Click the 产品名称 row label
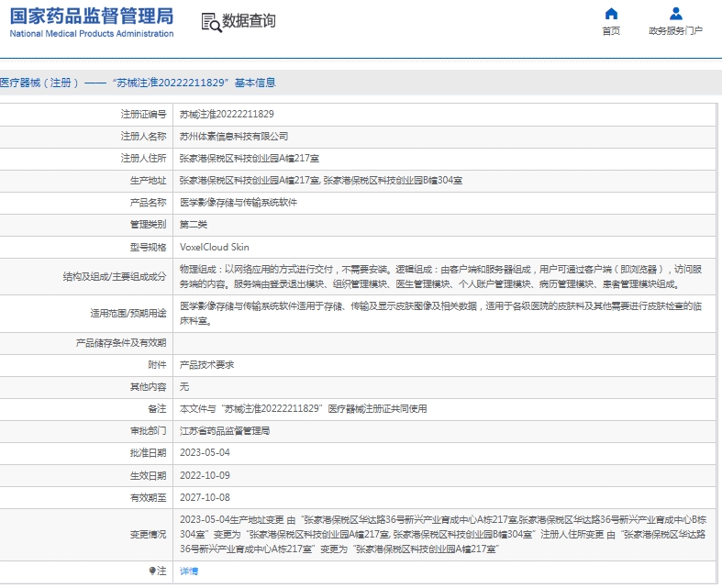Screen dimensions: 722x588 tap(148, 203)
